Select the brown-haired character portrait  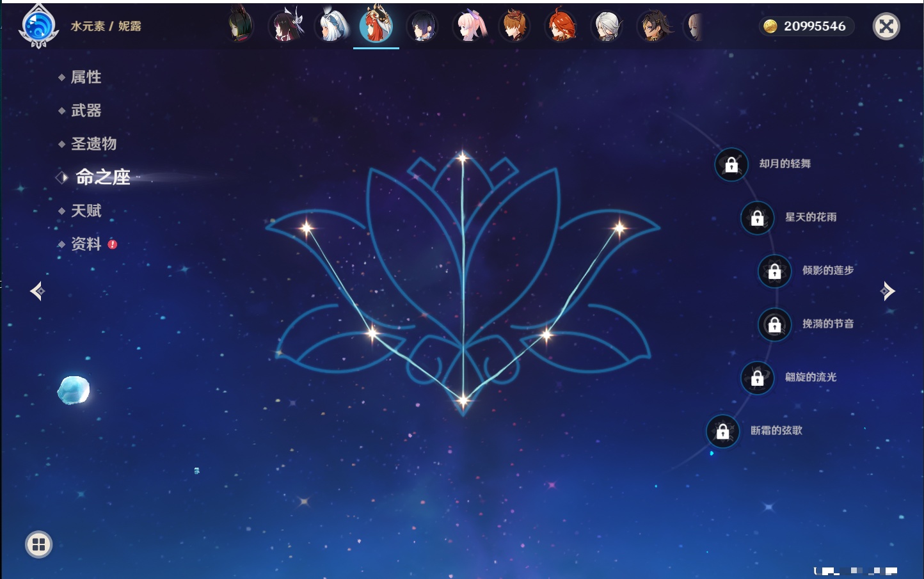(x=514, y=26)
